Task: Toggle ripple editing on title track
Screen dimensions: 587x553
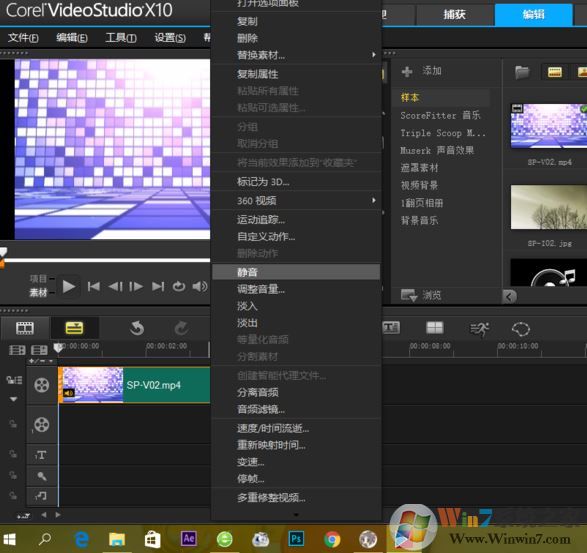Action: coord(13,454)
